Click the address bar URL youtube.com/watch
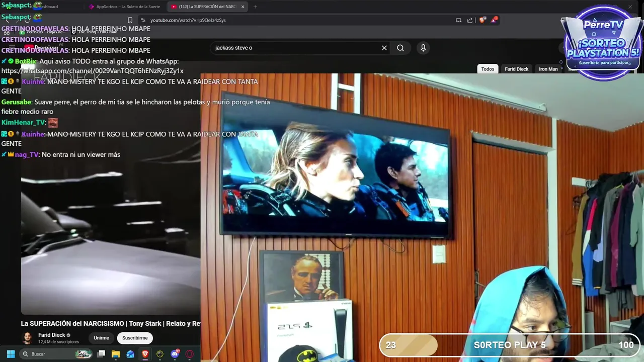The width and height of the screenshot is (644, 362). (x=188, y=20)
